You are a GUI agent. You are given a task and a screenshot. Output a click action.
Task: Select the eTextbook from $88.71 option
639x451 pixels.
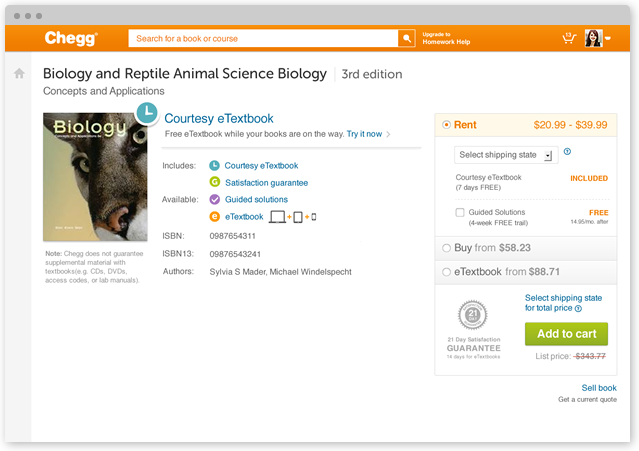(446, 272)
